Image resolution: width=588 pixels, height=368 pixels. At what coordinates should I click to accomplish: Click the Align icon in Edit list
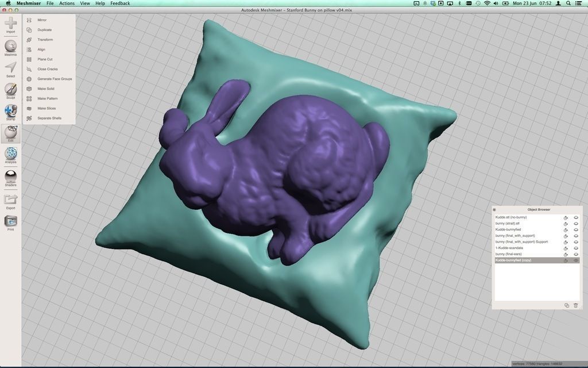(x=29, y=49)
